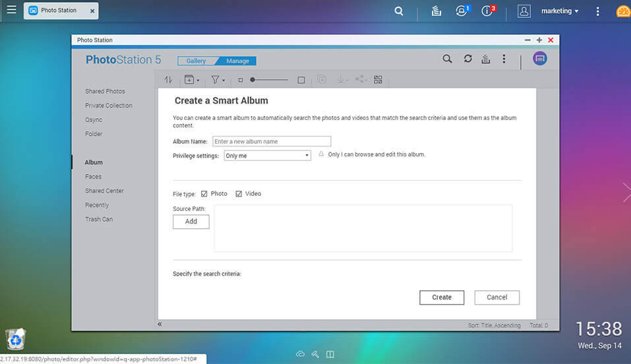Open the QTS main menu hamburger icon

tap(11, 10)
